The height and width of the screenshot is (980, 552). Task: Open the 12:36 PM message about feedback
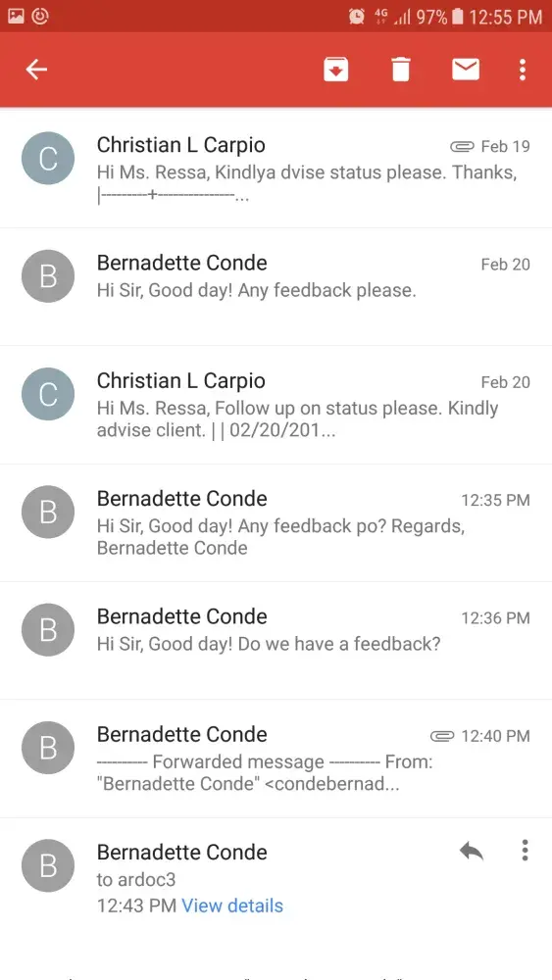276,641
